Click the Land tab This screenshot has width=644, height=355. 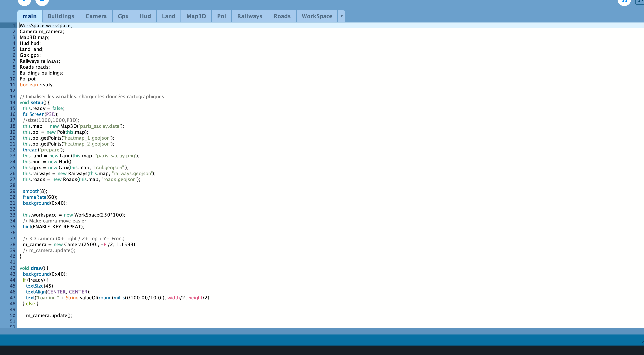pos(168,16)
